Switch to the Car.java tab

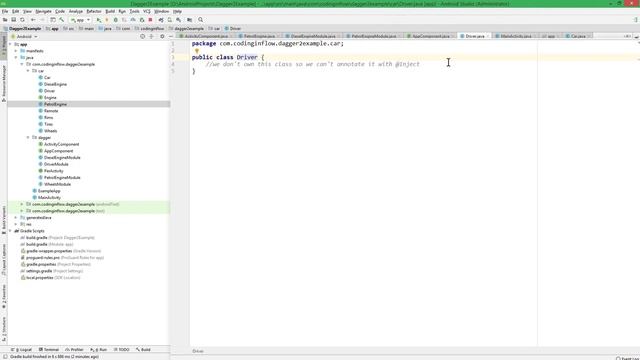tap(578, 36)
